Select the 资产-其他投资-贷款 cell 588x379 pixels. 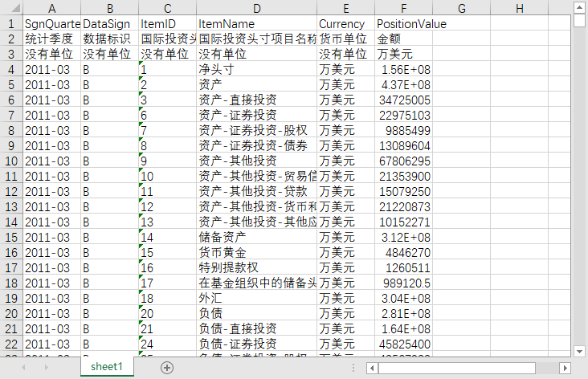tap(257, 192)
